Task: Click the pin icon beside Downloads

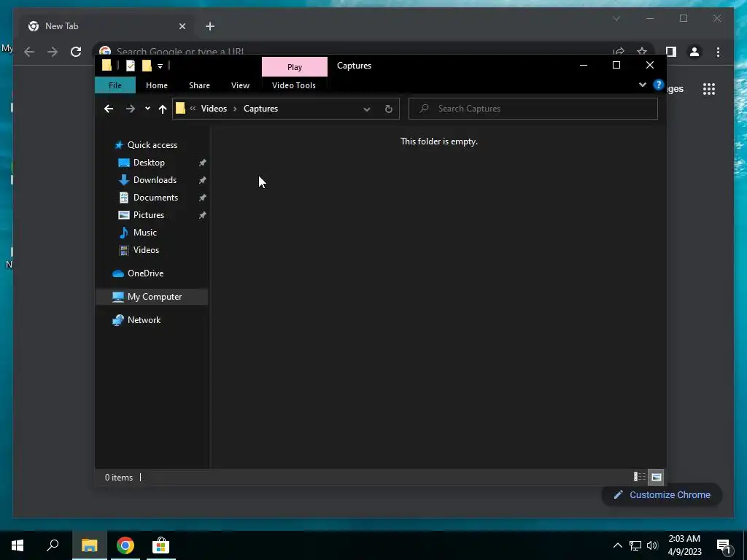Action: 203,180
